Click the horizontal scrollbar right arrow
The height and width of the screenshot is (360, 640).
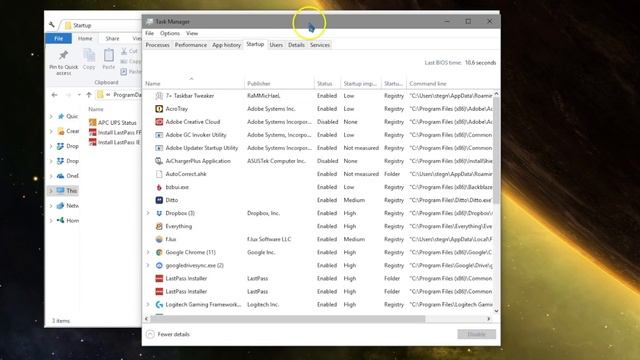pyautogui.click(x=489, y=319)
